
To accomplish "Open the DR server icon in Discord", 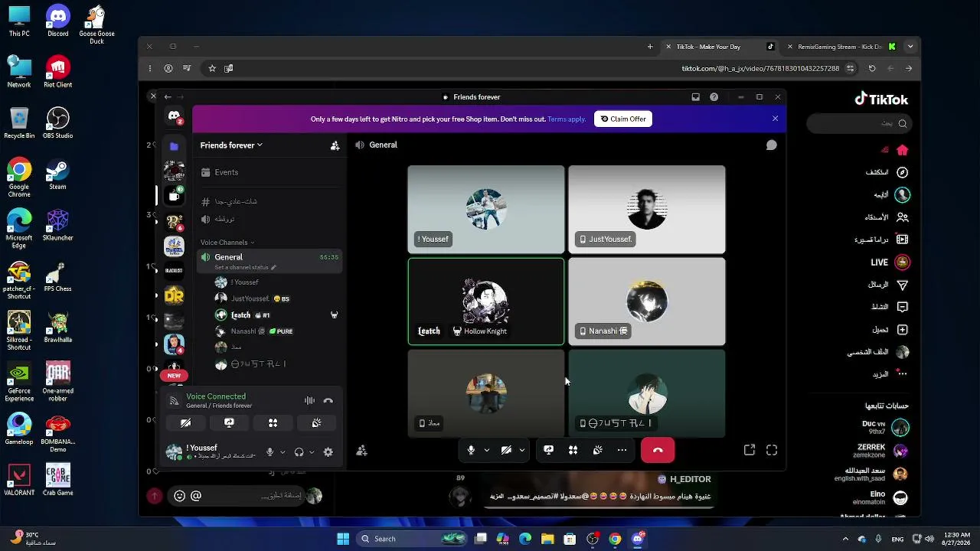I will click(x=174, y=295).
